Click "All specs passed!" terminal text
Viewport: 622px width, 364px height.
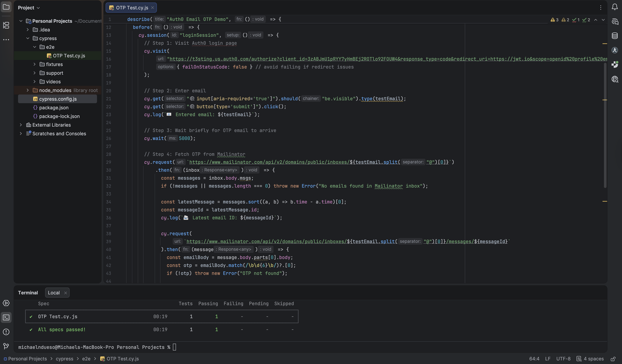coord(62,329)
